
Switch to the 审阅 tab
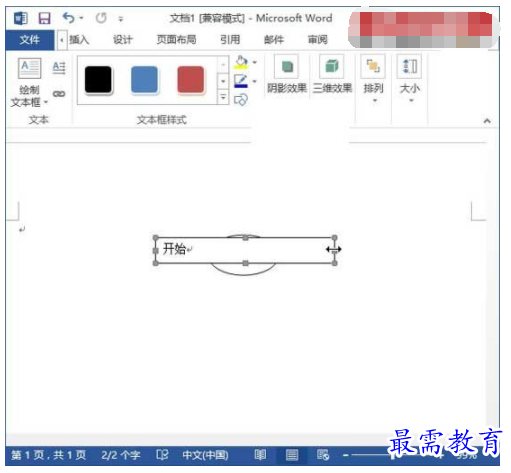(x=317, y=40)
